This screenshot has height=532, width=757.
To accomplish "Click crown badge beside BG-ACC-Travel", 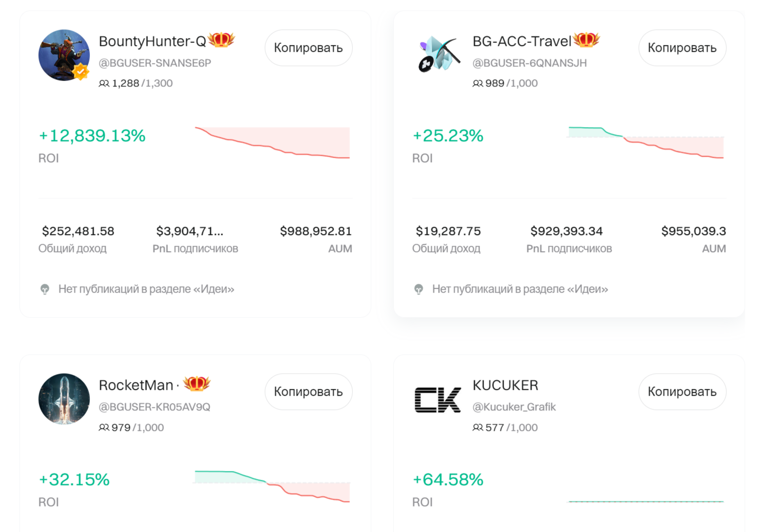I will point(586,40).
